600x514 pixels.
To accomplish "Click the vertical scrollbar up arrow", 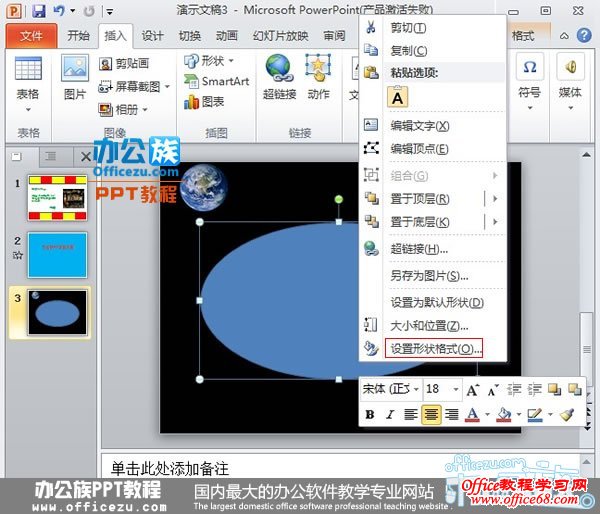I will (586, 155).
